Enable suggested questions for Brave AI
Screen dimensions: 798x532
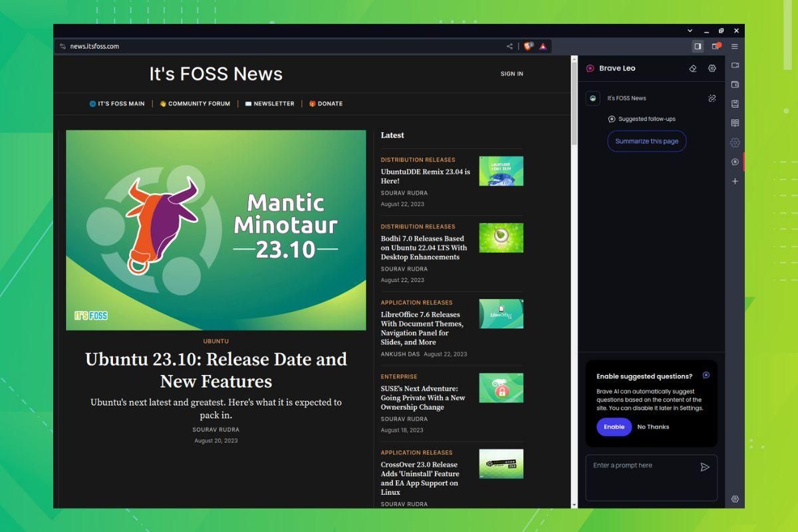613,427
